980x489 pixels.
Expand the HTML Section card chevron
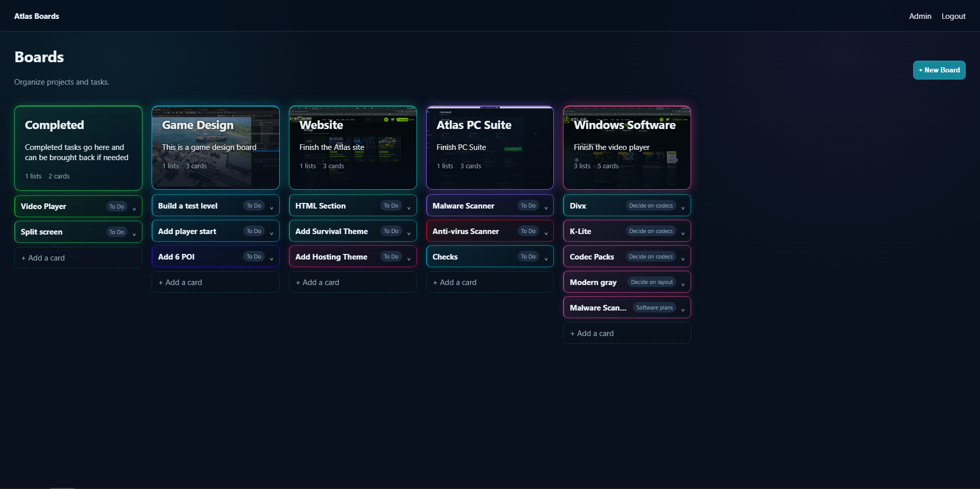click(x=409, y=208)
